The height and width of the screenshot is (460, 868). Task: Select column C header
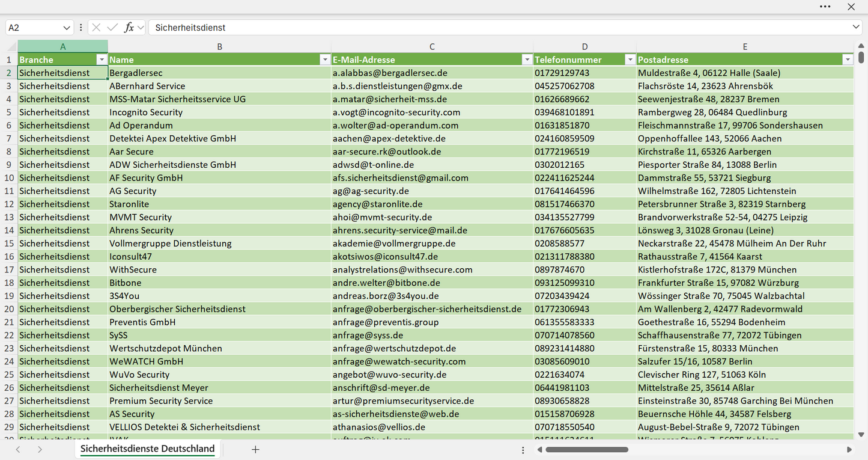click(x=432, y=46)
